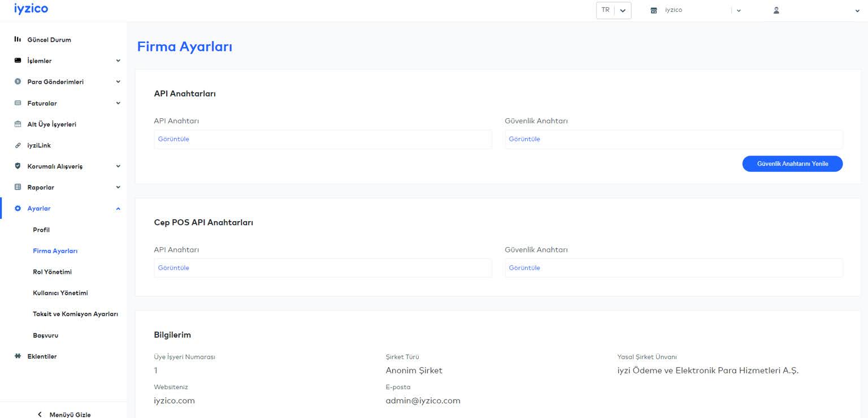The width and height of the screenshot is (868, 418).
Task: Open Başvuru submenu item
Action: (46, 335)
